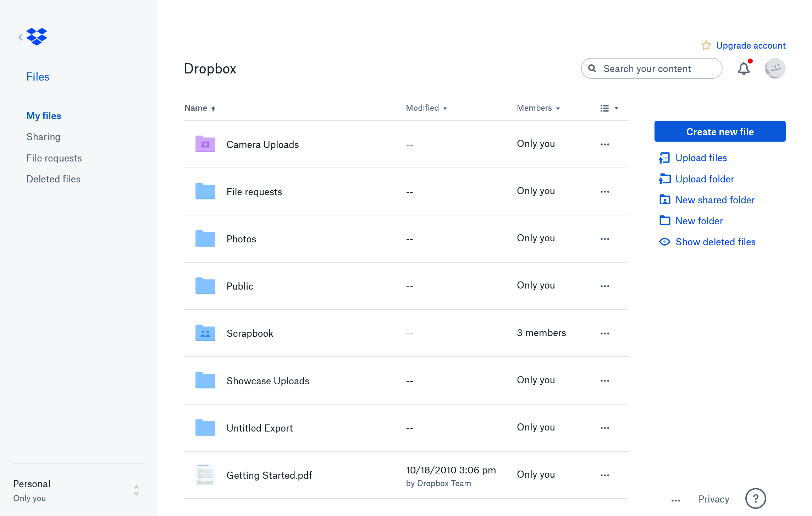Open more options for Untitled Export
812x516 pixels.
tap(605, 428)
